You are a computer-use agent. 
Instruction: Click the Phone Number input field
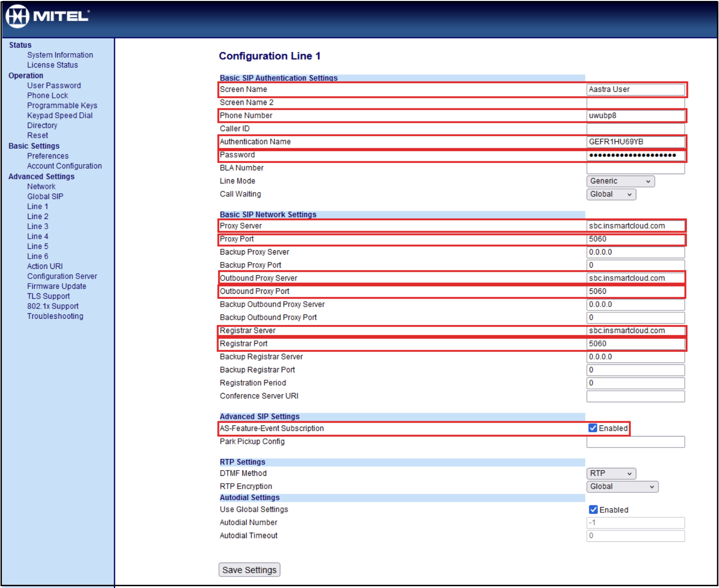click(635, 115)
